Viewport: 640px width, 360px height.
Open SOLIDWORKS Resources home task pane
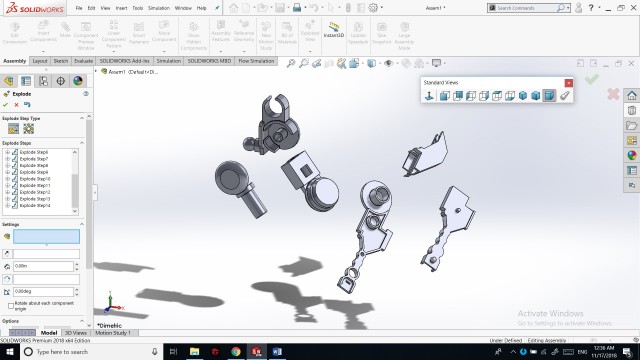(x=632, y=96)
